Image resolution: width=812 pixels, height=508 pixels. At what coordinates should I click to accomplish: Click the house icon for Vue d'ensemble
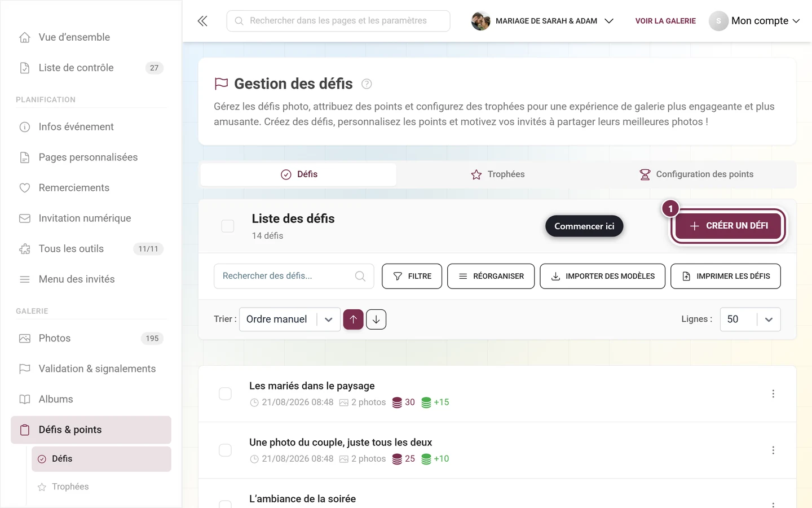(x=25, y=37)
